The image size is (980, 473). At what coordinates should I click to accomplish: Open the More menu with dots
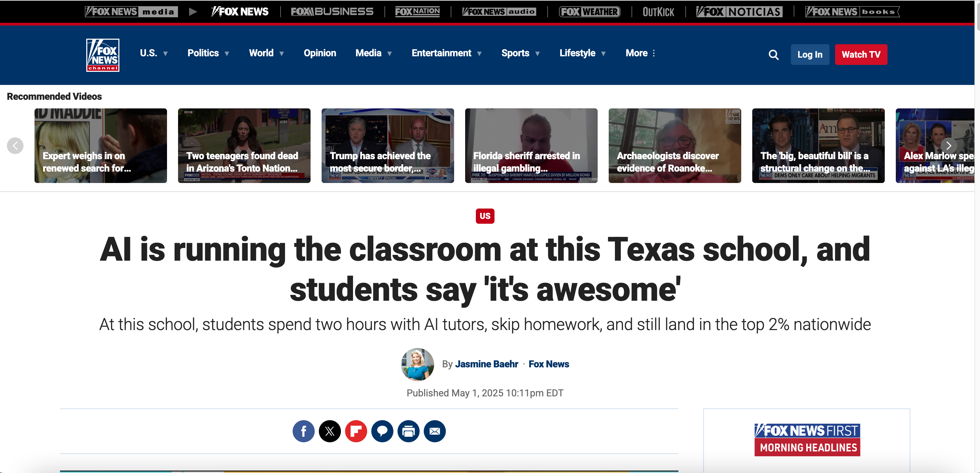click(x=641, y=53)
